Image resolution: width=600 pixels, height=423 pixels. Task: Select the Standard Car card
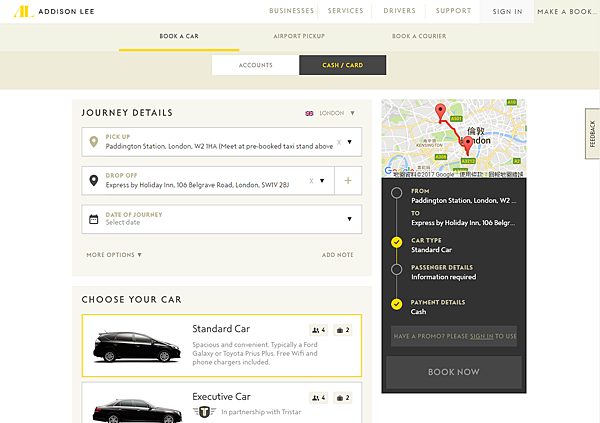coord(222,346)
